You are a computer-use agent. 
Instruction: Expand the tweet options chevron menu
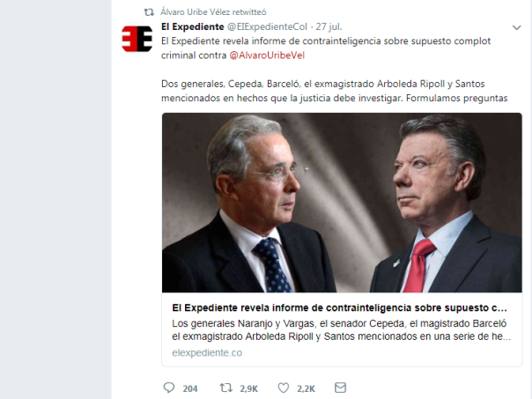click(x=516, y=28)
